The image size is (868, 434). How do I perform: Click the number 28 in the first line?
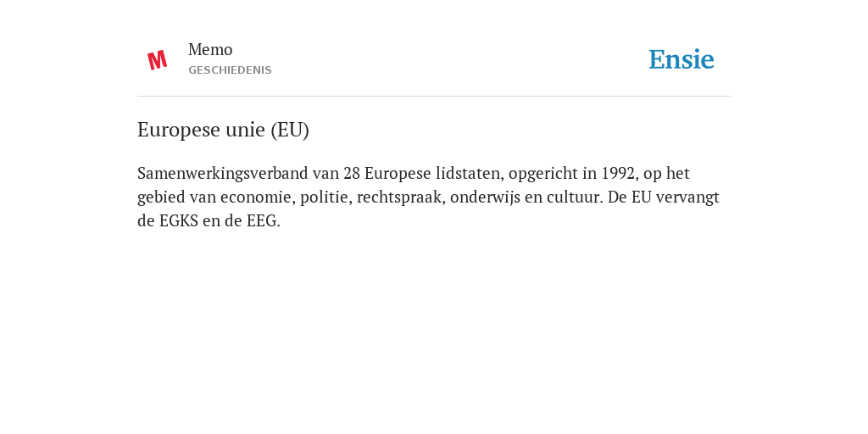352,173
